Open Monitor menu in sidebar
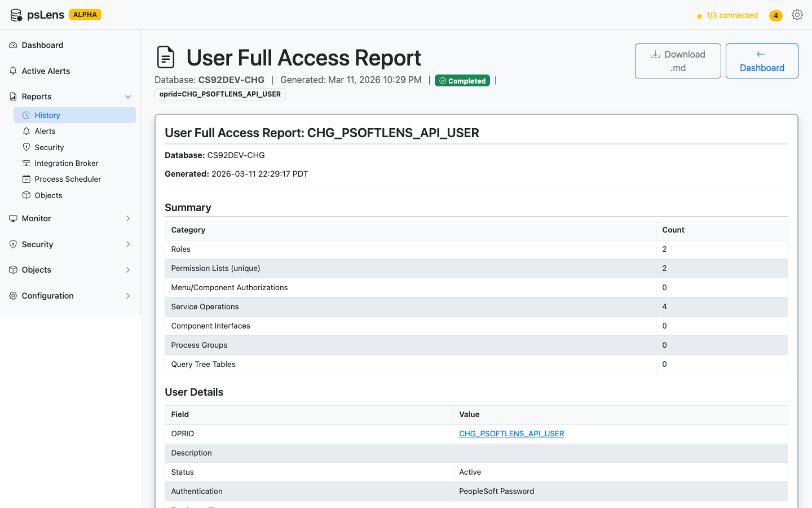This screenshot has height=508, width=812. tap(70, 218)
